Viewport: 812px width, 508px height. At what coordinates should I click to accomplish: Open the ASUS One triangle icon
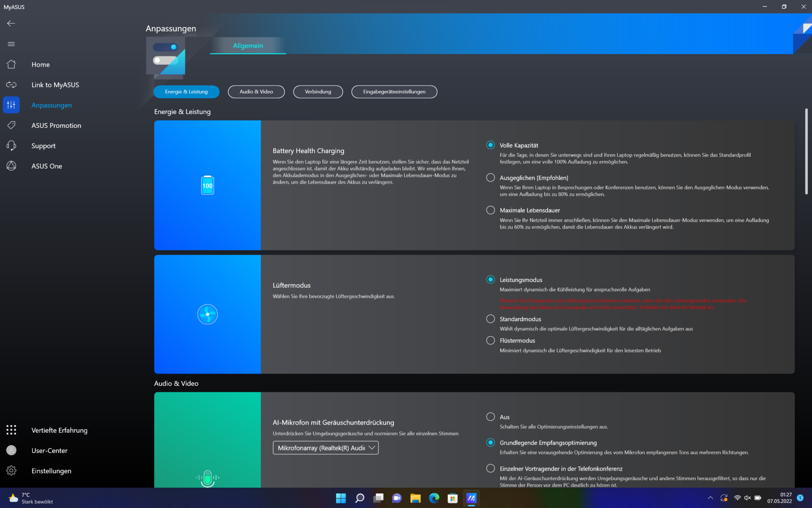point(11,166)
